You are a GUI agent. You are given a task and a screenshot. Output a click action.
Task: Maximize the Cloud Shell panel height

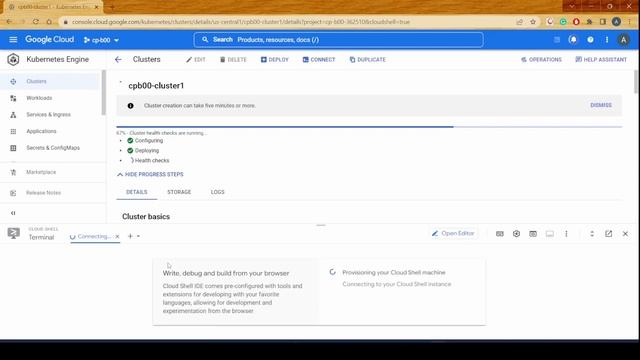click(x=592, y=234)
